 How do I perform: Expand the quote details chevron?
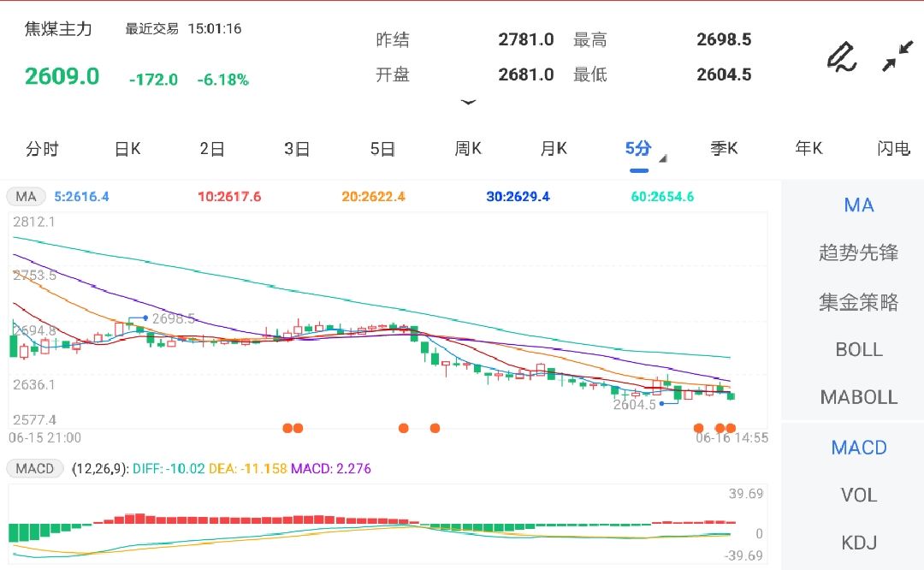tap(469, 103)
